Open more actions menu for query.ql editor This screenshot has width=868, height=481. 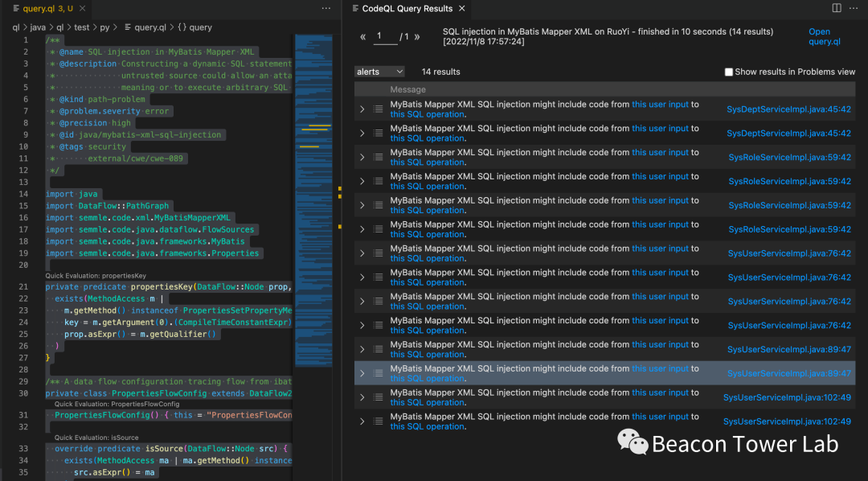(325, 8)
